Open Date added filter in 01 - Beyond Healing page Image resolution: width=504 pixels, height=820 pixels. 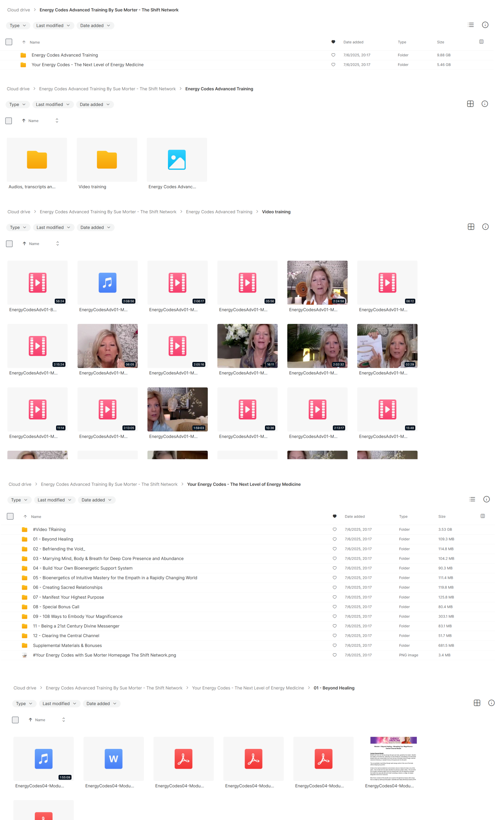(x=101, y=704)
